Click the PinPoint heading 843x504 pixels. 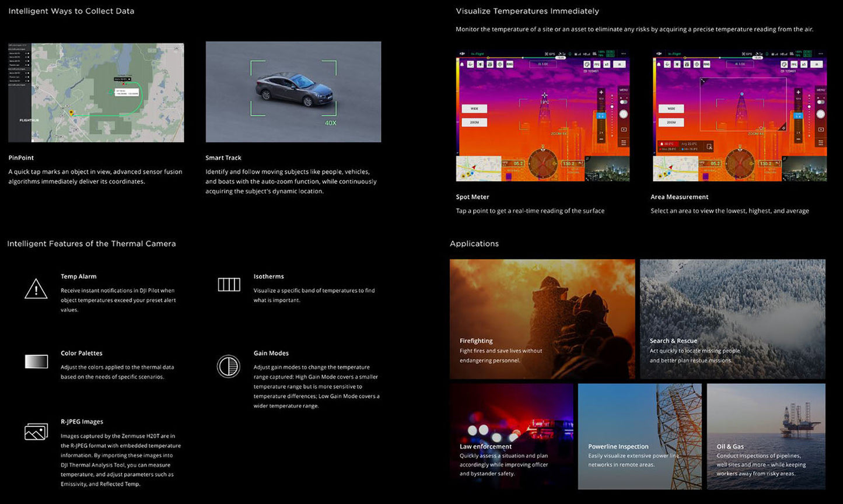tap(21, 157)
